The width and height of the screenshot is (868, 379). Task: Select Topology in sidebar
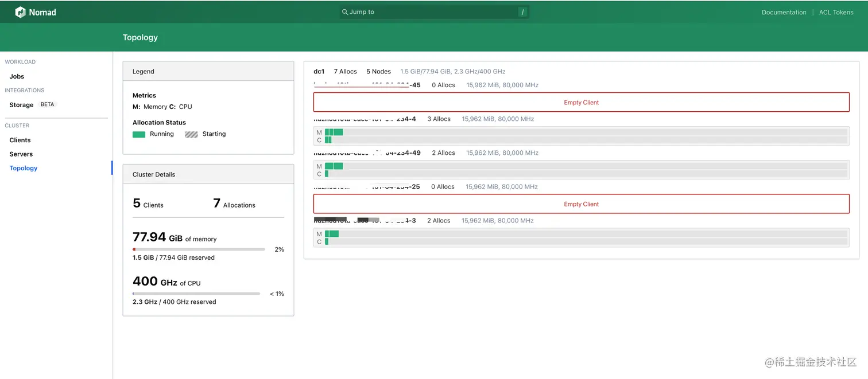pos(24,168)
